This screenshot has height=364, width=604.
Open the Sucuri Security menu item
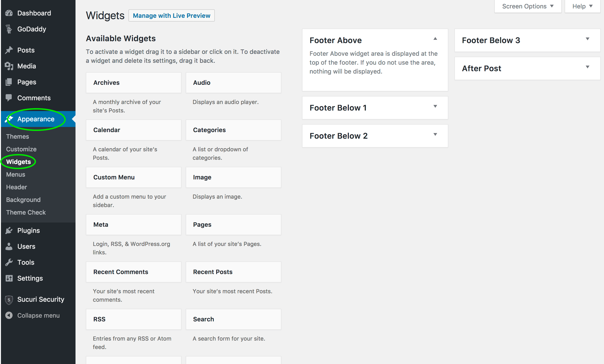pos(38,299)
